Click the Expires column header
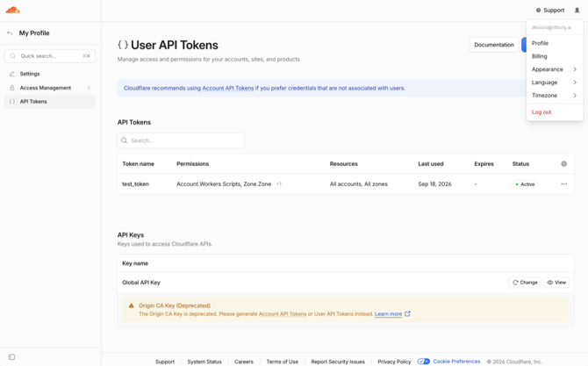 point(484,164)
